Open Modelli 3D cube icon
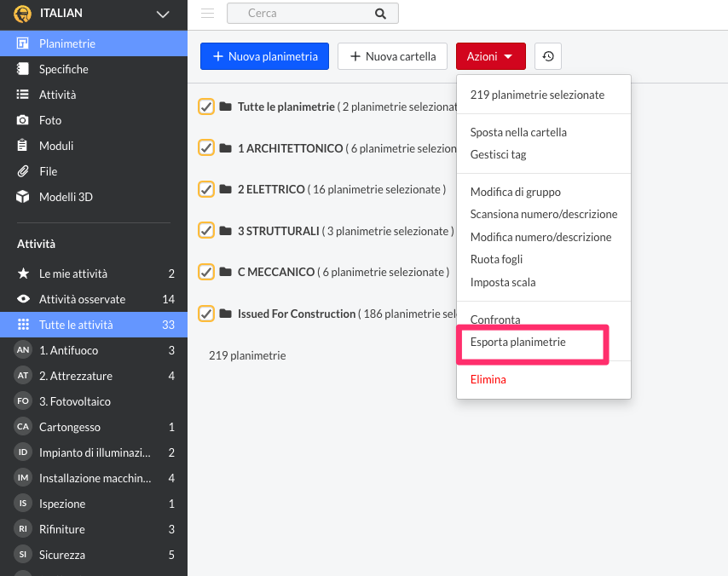Screen dimensions: 728x576 click(23, 197)
